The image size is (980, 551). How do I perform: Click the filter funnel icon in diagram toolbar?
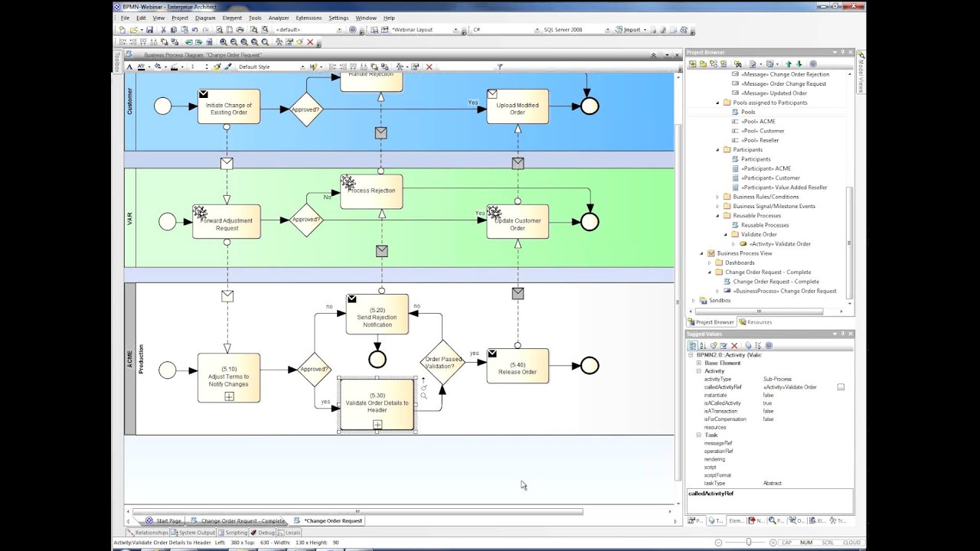(500, 67)
